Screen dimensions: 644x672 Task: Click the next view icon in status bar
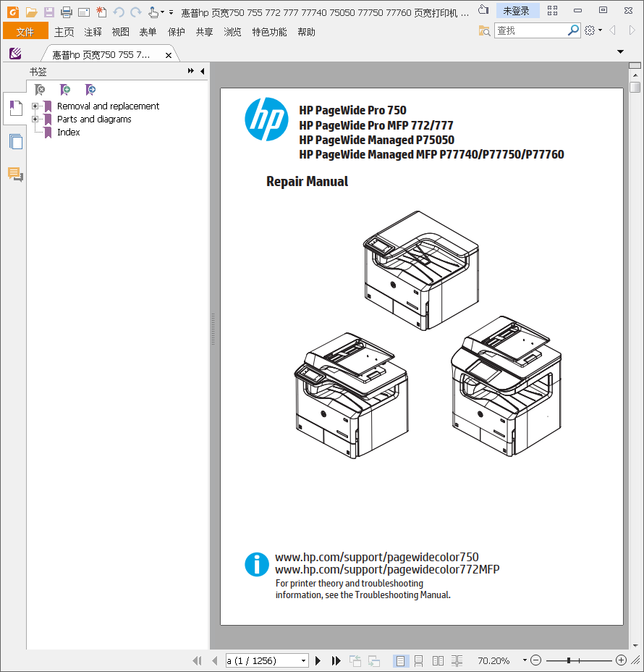pos(374,661)
